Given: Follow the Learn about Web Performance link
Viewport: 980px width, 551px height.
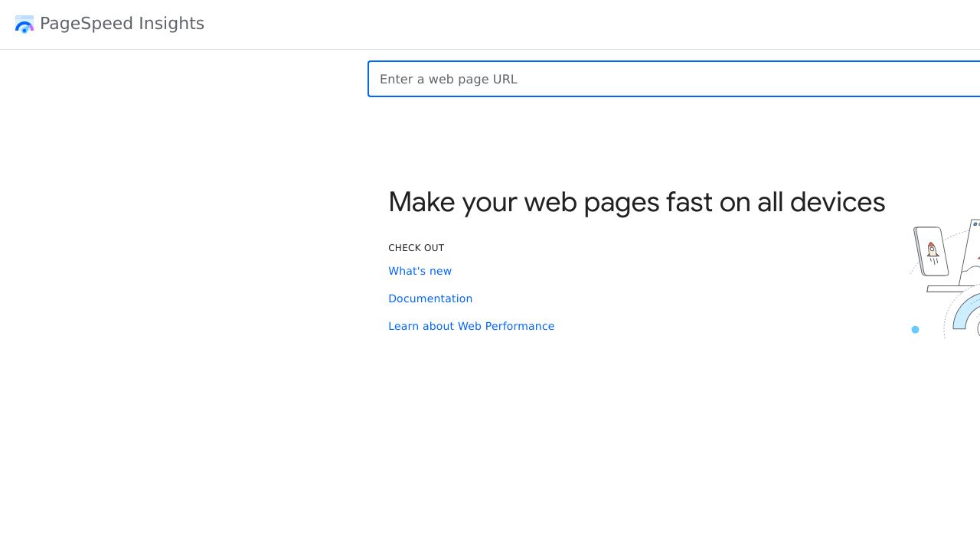Looking at the screenshot, I should [471, 326].
